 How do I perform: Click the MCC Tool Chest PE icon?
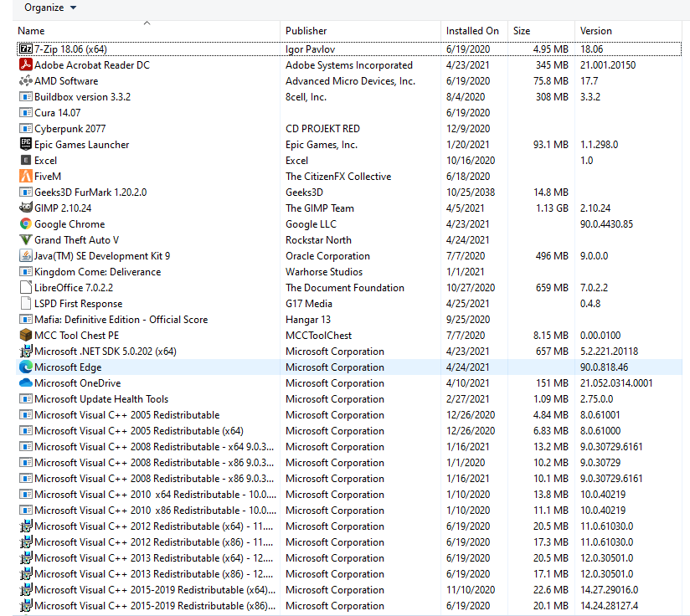(26, 335)
